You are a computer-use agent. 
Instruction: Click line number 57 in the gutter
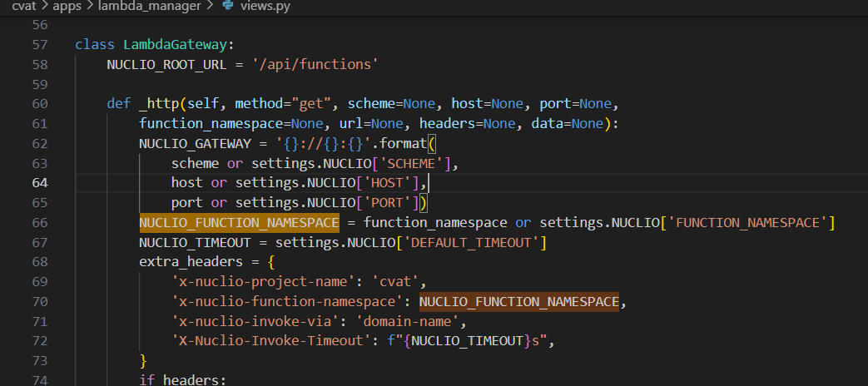click(40, 45)
